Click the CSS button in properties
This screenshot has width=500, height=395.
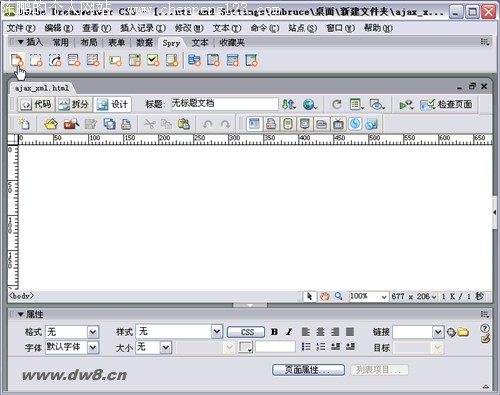click(x=246, y=332)
